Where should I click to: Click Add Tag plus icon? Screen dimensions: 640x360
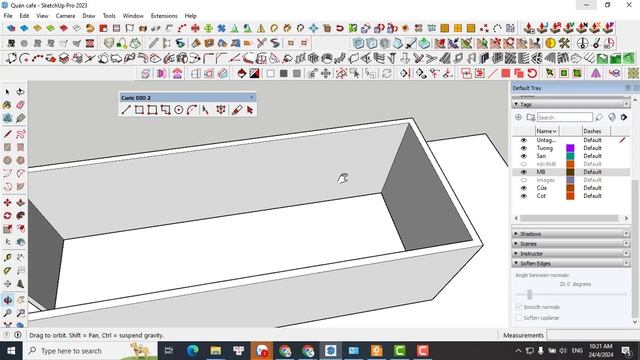(518, 117)
